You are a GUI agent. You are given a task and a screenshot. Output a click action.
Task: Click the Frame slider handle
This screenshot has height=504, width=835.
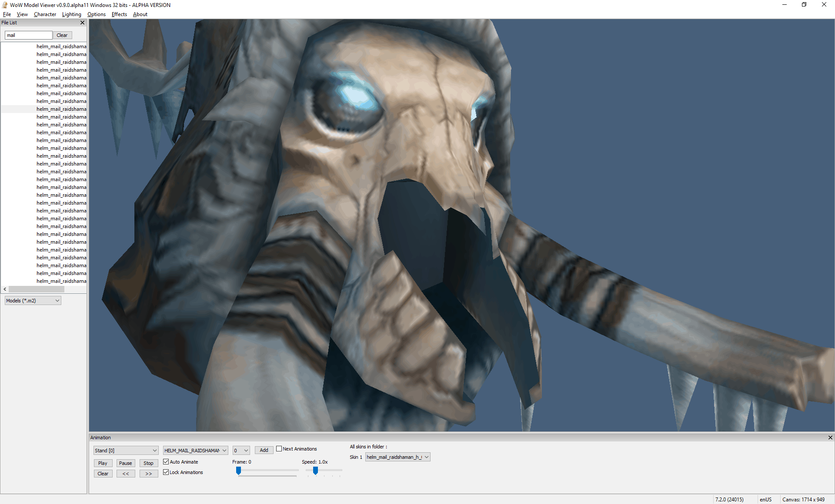pos(238,471)
